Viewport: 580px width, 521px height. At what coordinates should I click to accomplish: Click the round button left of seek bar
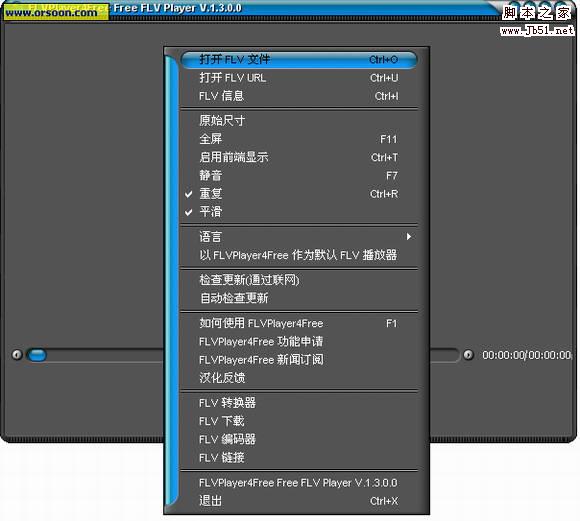click(x=17, y=354)
